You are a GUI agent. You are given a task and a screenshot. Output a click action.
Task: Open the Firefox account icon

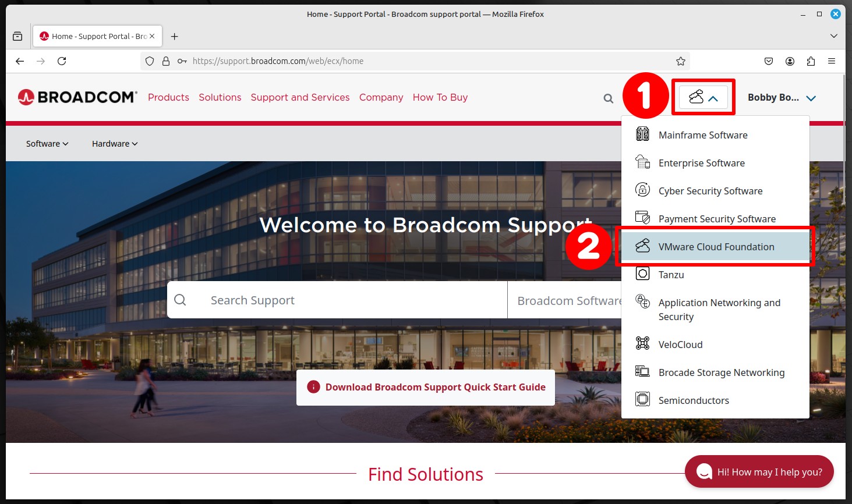coord(790,61)
